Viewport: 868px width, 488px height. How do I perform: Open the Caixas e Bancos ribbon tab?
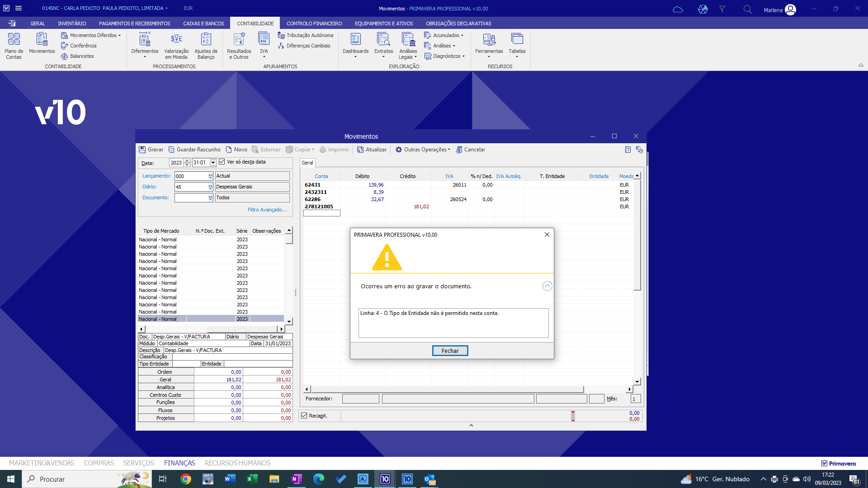tap(203, 23)
